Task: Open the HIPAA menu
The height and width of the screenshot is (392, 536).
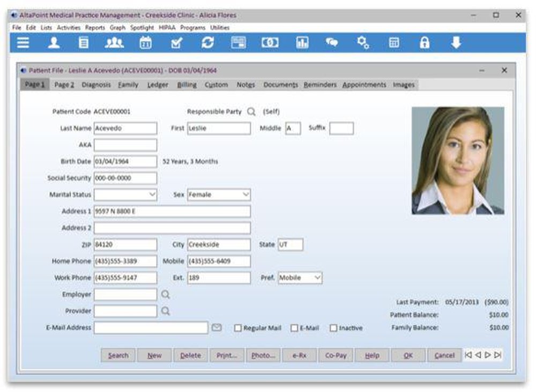Action: (167, 28)
